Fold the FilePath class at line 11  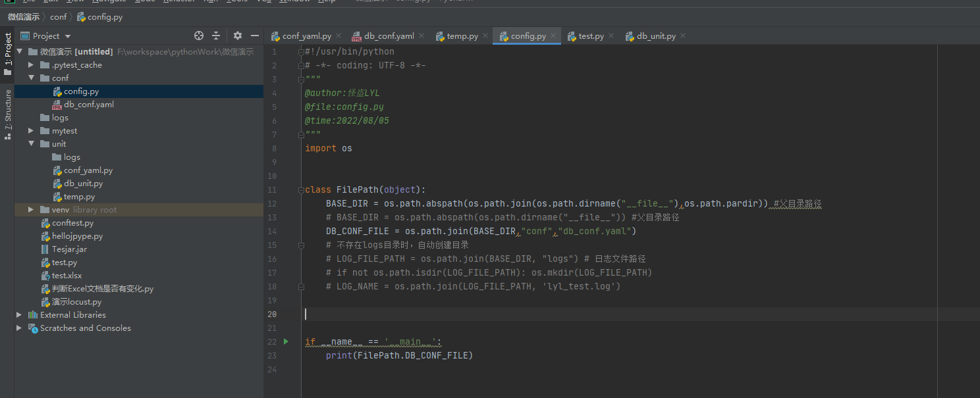(301, 190)
